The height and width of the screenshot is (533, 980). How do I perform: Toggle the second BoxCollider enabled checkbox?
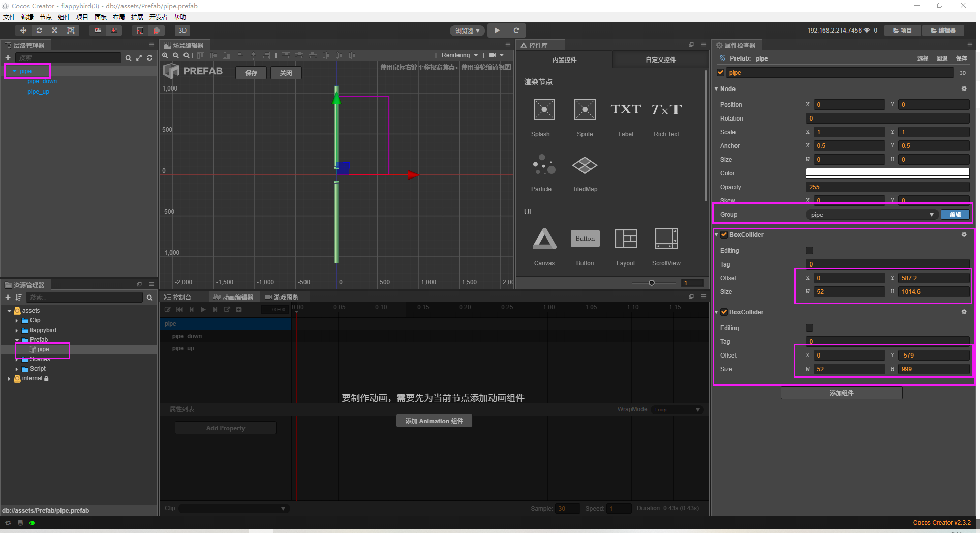click(x=724, y=312)
